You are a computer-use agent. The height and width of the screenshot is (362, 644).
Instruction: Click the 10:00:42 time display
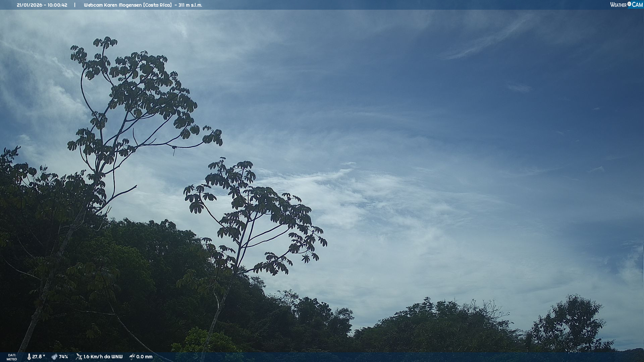(x=57, y=5)
